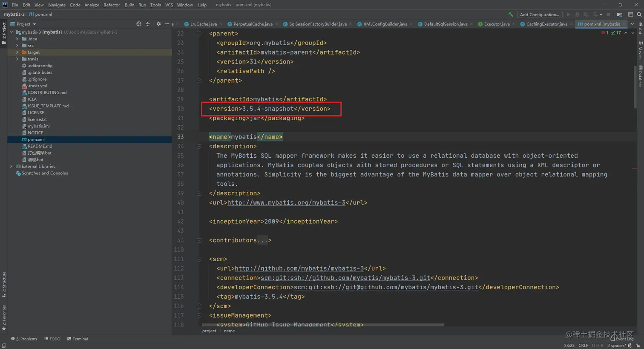Open the TODO tool window button
Viewport: 644px width, 349px height.
(52, 339)
